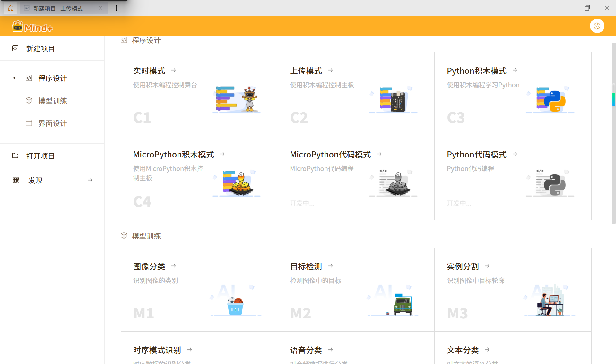Click the code icon inside the project tab

point(27,8)
